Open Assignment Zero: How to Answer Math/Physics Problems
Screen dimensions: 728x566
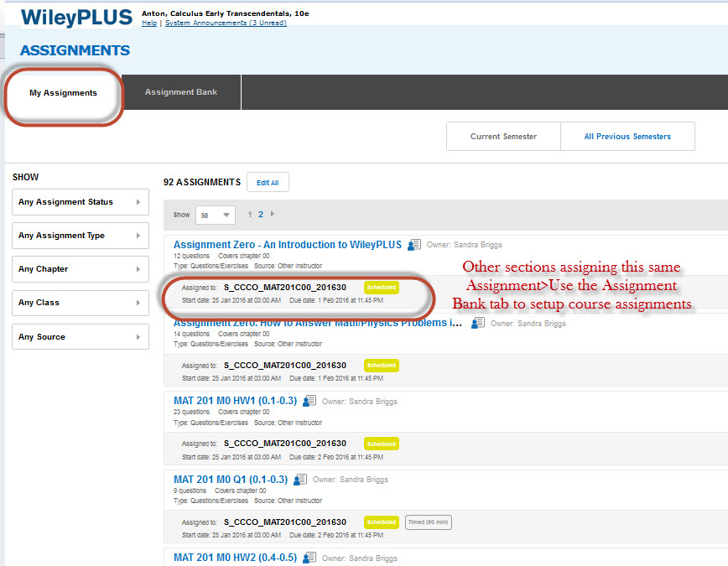pos(318,323)
